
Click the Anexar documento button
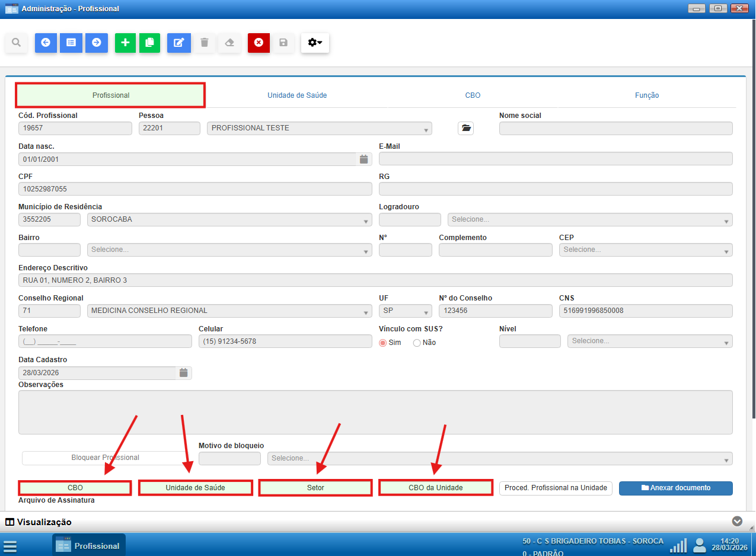pyautogui.click(x=675, y=488)
